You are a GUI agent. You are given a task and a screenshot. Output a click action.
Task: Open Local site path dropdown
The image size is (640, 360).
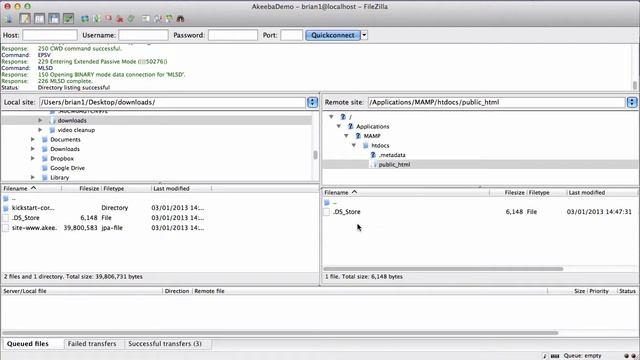(313, 102)
